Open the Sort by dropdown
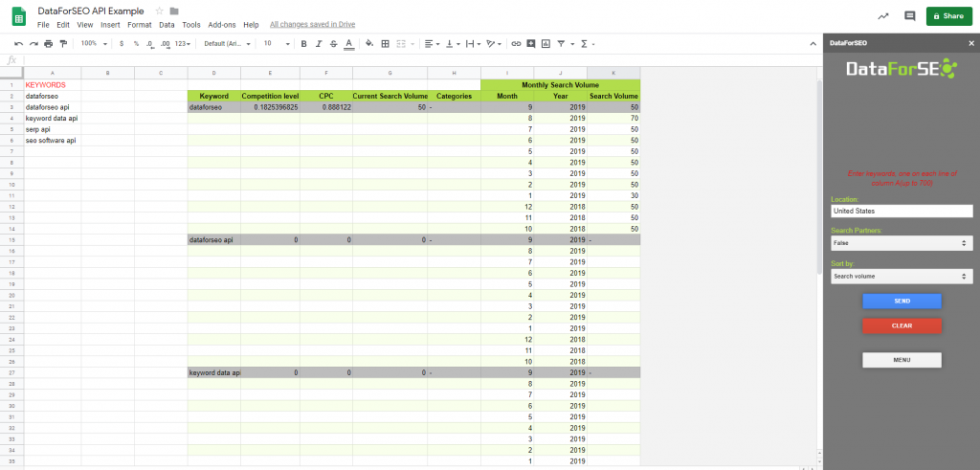The image size is (980, 470). coord(902,276)
